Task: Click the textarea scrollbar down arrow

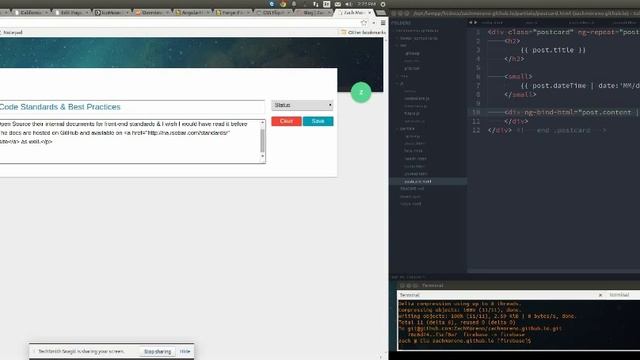Action: [x=262, y=156]
